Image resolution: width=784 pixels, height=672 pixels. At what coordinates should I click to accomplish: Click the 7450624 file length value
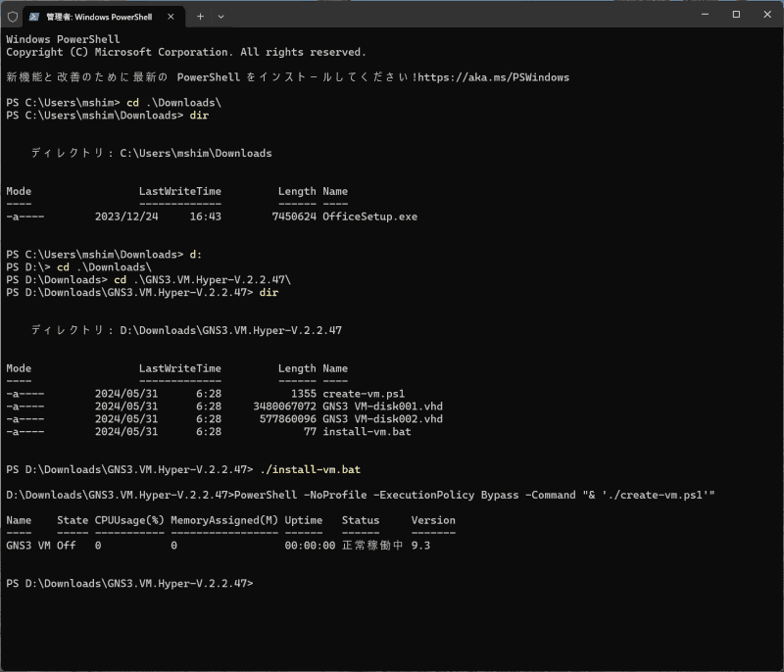[x=294, y=216]
